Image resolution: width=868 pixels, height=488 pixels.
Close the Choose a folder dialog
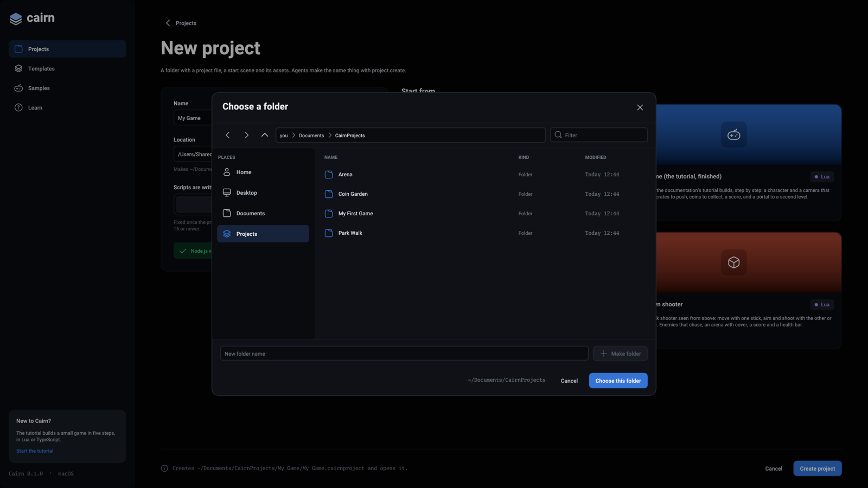click(640, 107)
